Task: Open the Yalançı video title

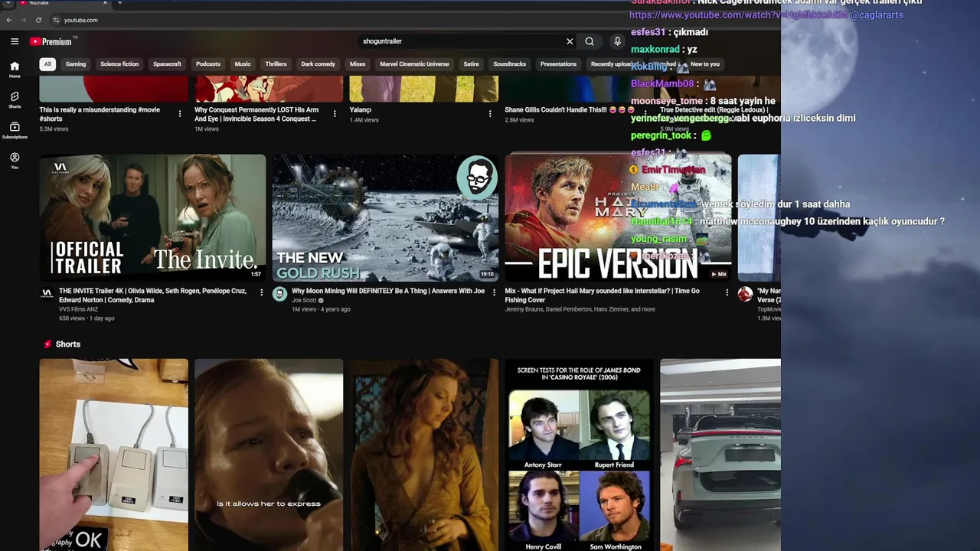Action: pos(360,110)
